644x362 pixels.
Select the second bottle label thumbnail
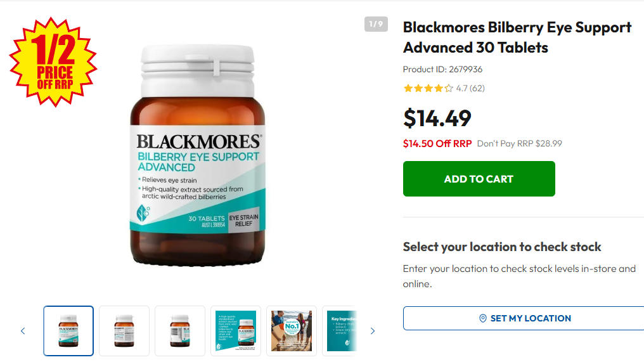tap(124, 331)
